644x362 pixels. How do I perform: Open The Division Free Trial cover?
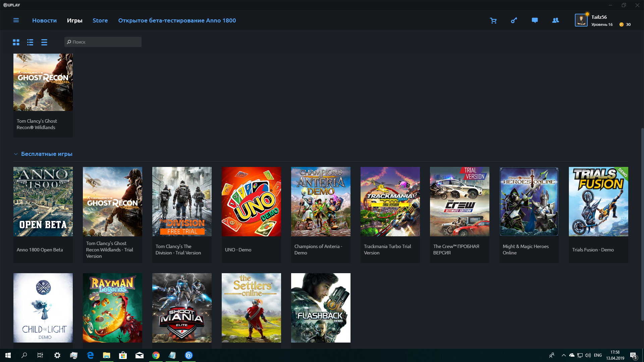point(182,201)
